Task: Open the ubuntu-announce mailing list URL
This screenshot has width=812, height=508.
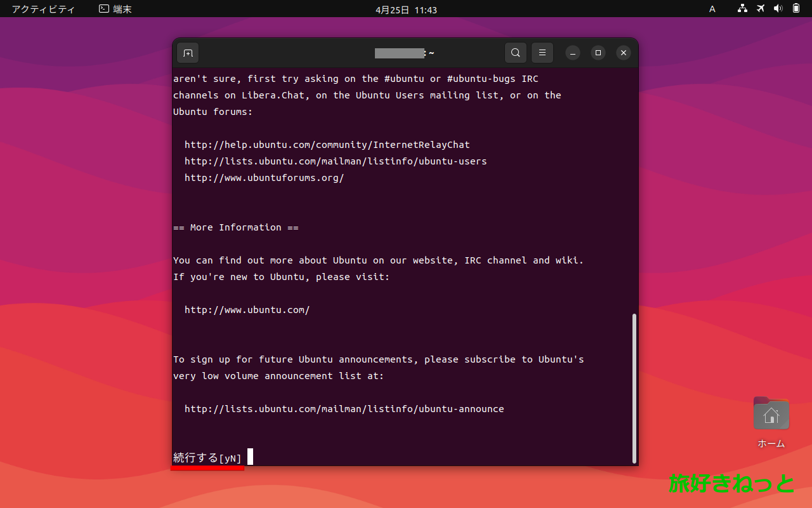Action: 344,409
